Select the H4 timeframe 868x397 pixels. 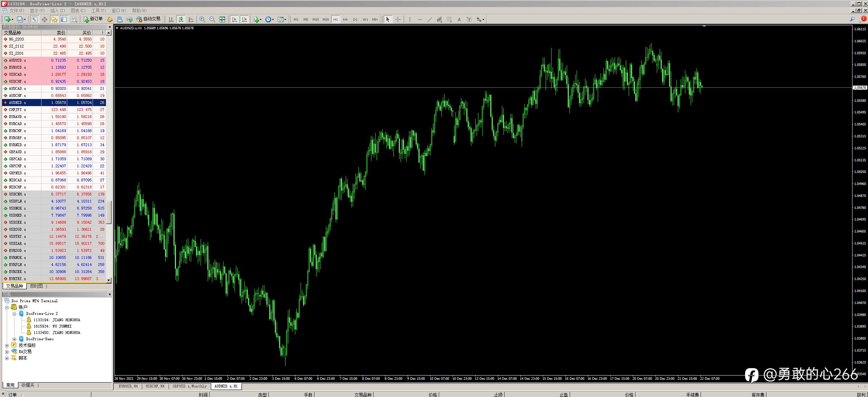pyautogui.click(x=345, y=19)
